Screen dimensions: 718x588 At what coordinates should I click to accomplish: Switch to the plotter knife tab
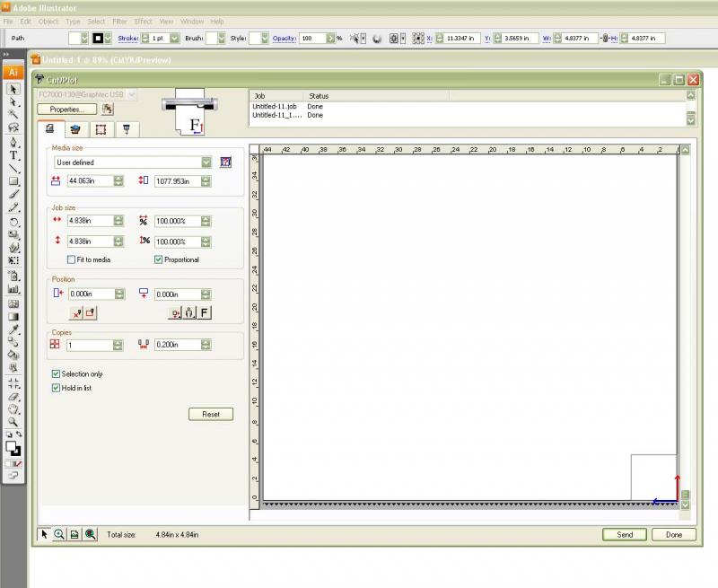click(127, 129)
